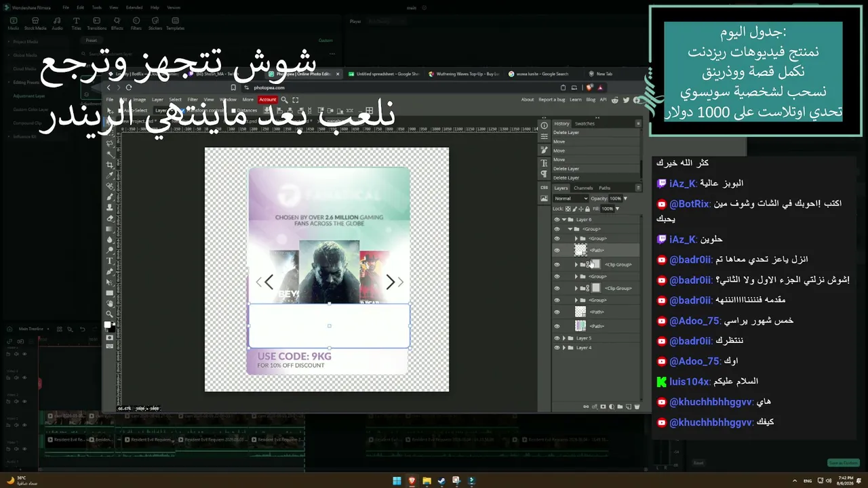Select the Gradient tool
The width and height of the screenshot is (868, 488).
[x=110, y=229]
